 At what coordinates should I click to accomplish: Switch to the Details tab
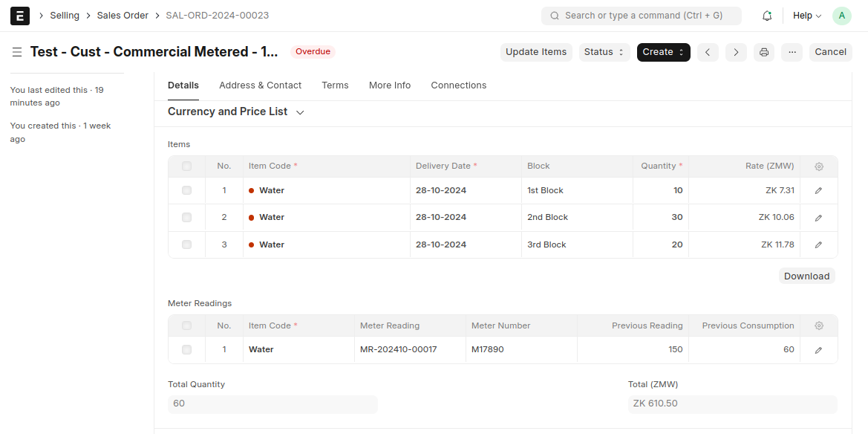(x=183, y=85)
